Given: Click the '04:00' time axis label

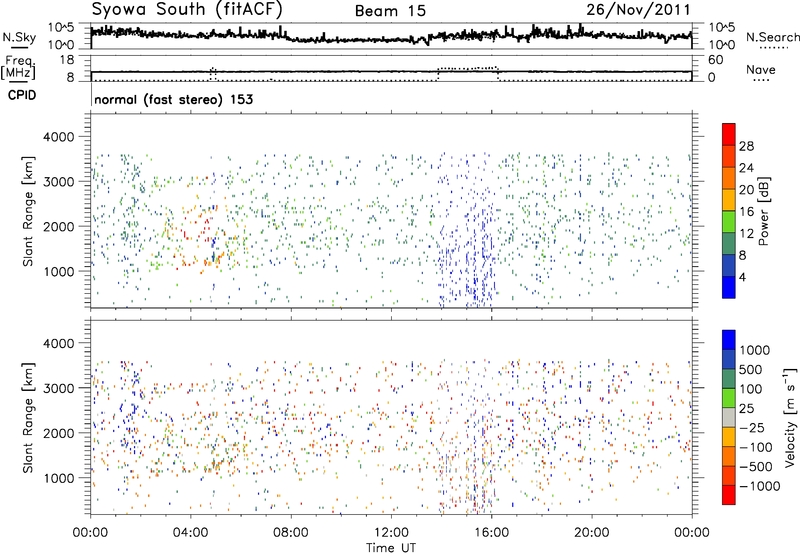Looking at the screenshot, I should pyautogui.click(x=191, y=533).
